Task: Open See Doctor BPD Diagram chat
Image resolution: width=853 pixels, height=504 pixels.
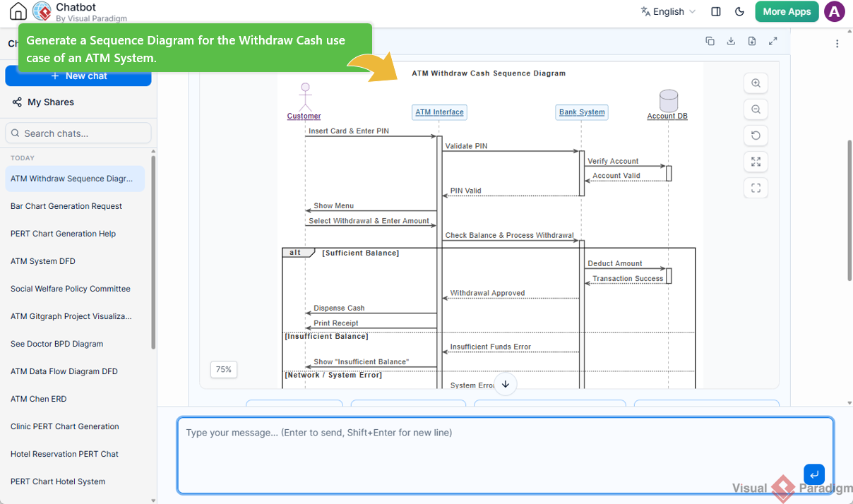Action: (x=75, y=344)
